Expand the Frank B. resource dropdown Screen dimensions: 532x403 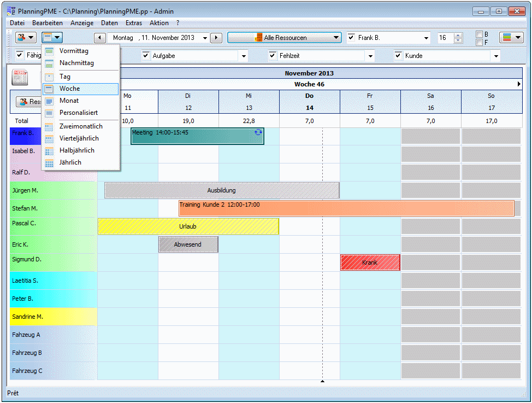click(x=426, y=38)
